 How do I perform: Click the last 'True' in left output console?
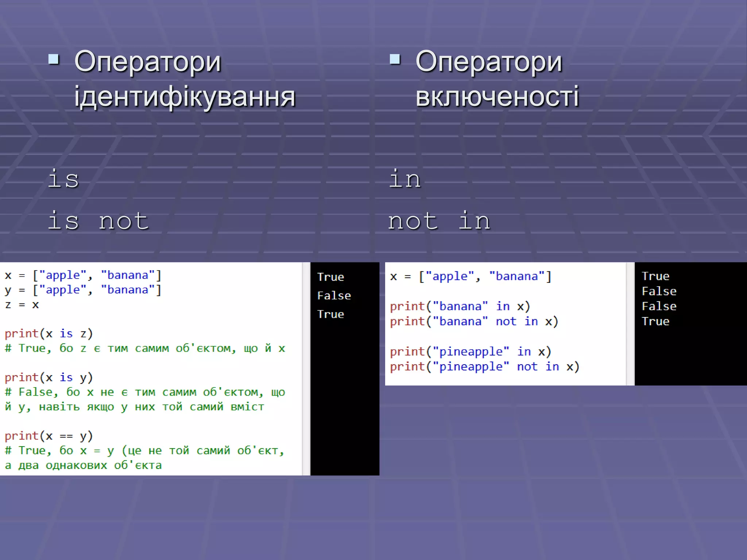pyautogui.click(x=330, y=314)
